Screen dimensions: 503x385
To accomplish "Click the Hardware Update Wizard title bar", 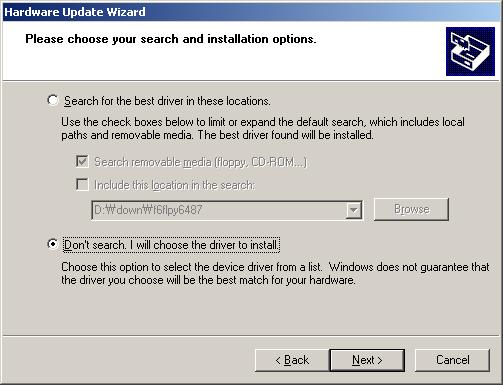I will tap(252, 12).
